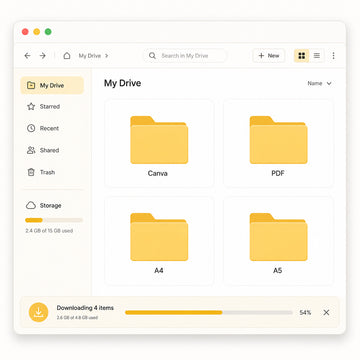Click the red close window button
The image size is (360, 360).
tap(25, 32)
